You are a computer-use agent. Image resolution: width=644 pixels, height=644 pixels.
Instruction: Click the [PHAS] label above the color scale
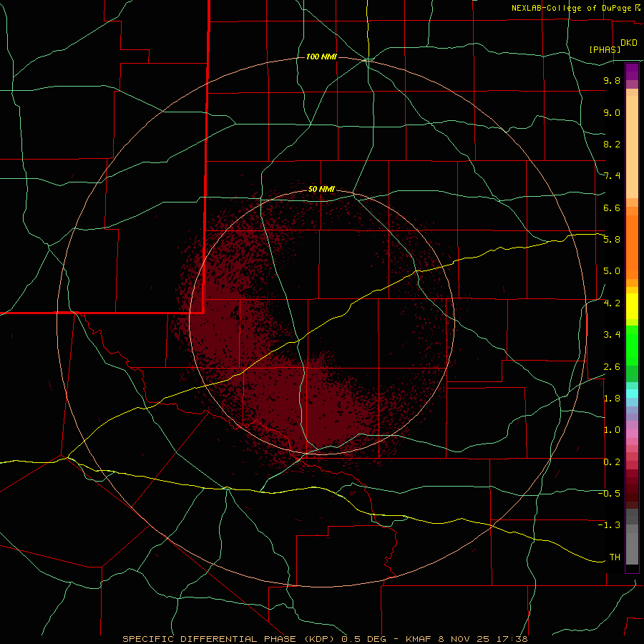(605, 49)
